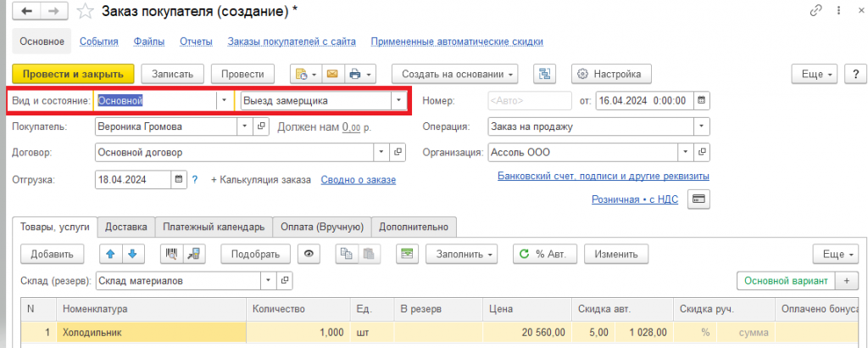Send order by email envelope icon
Viewport: 868px width, 348px height.
[x=332, y=74]
